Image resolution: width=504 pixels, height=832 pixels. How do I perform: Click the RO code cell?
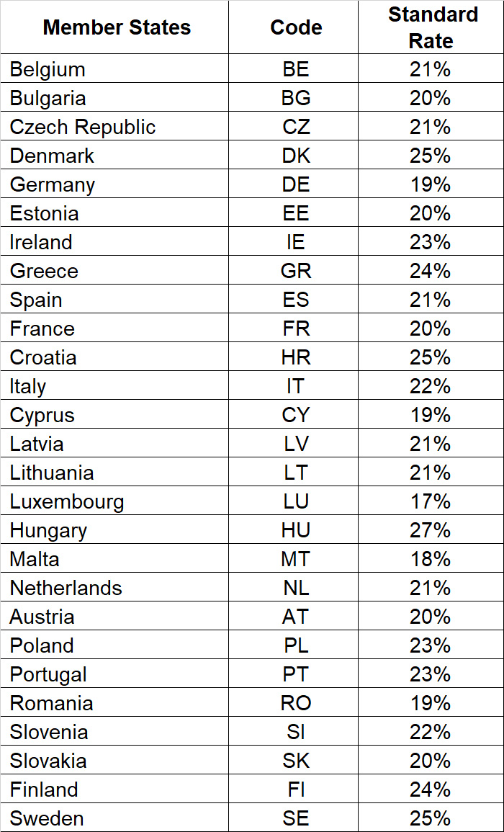(296, 703)
